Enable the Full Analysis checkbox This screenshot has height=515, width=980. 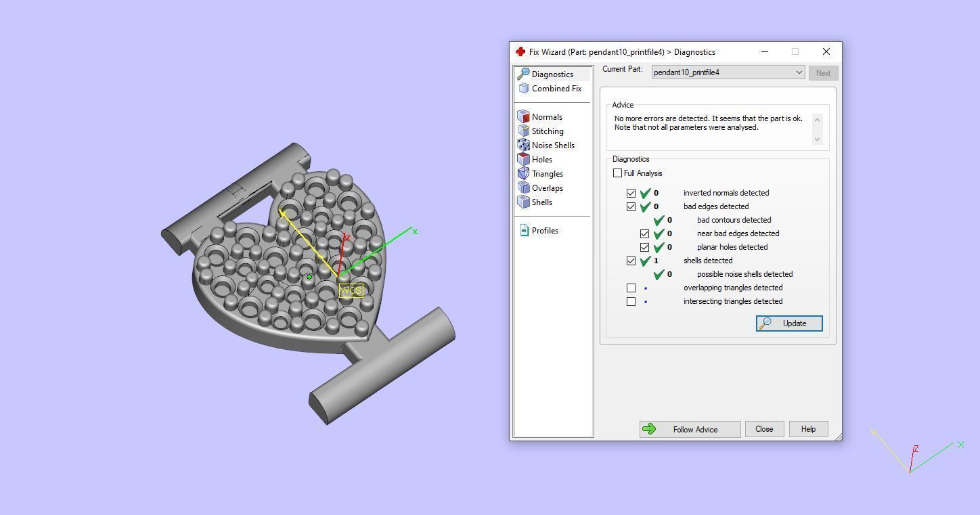coord(617,173)
